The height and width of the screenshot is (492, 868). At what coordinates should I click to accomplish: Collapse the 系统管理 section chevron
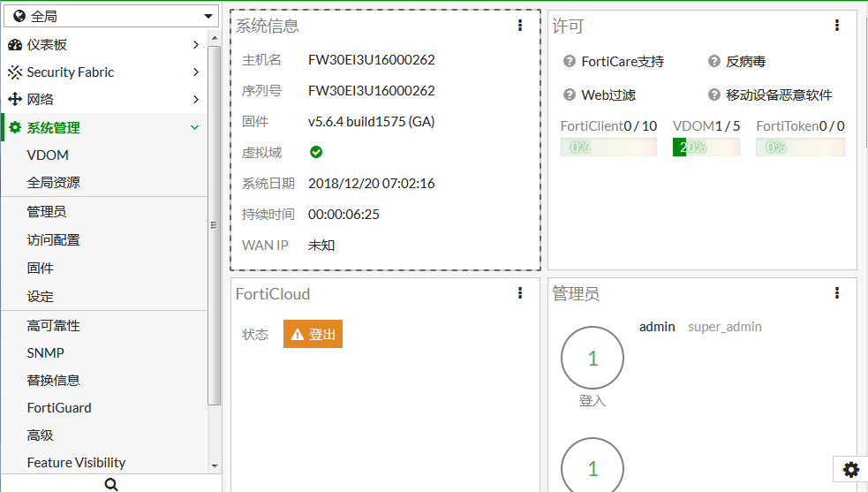pos(195,127)
